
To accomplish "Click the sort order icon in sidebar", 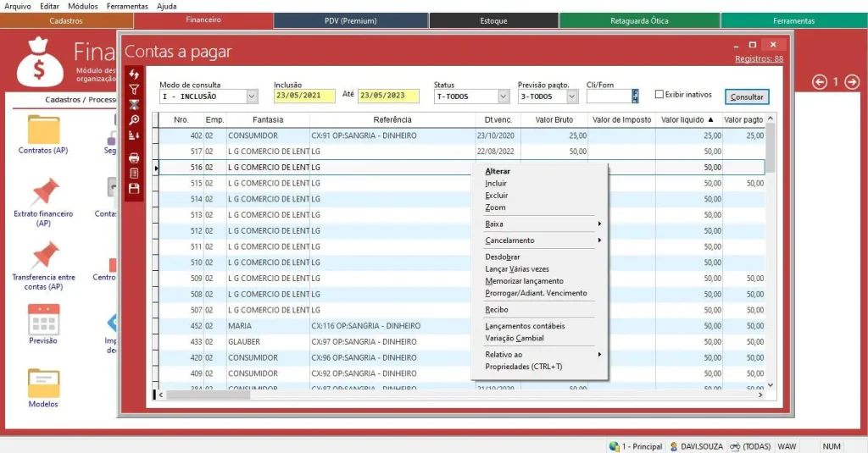I will coord(134,135).
